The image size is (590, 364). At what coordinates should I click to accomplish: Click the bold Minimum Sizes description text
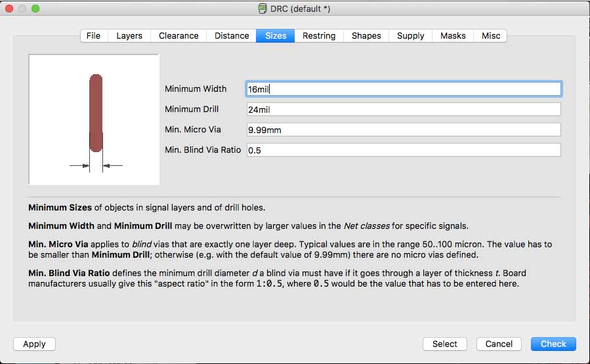(60, 207)
